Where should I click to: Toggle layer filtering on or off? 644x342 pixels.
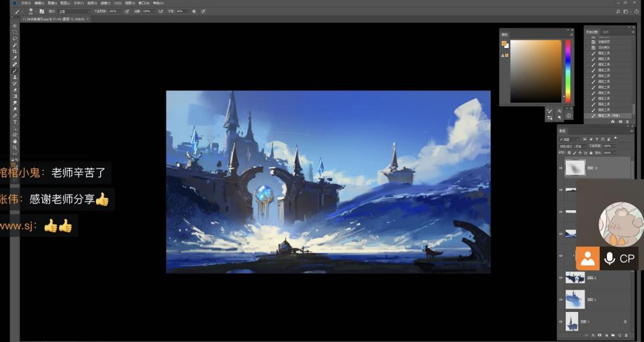pyautogui.click(x=615, y=140)
